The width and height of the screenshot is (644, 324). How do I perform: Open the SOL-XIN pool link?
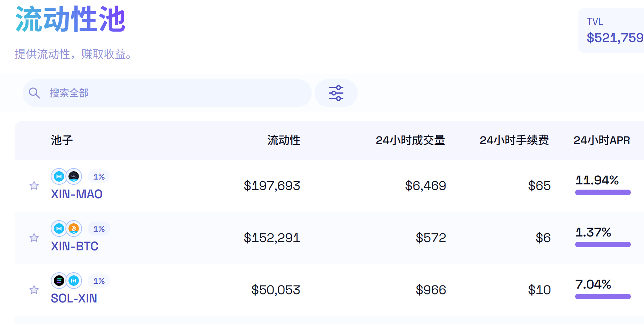74,298
